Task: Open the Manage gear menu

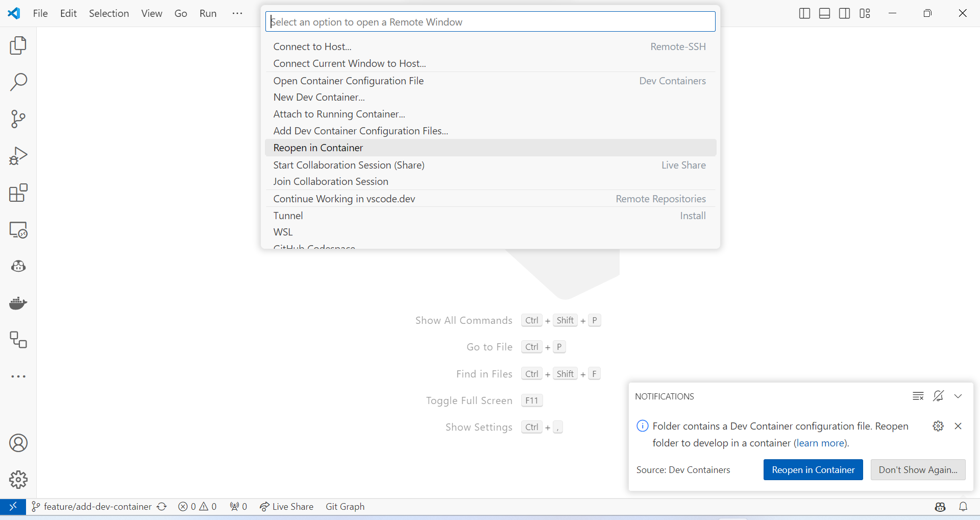Action: [18, 480]
